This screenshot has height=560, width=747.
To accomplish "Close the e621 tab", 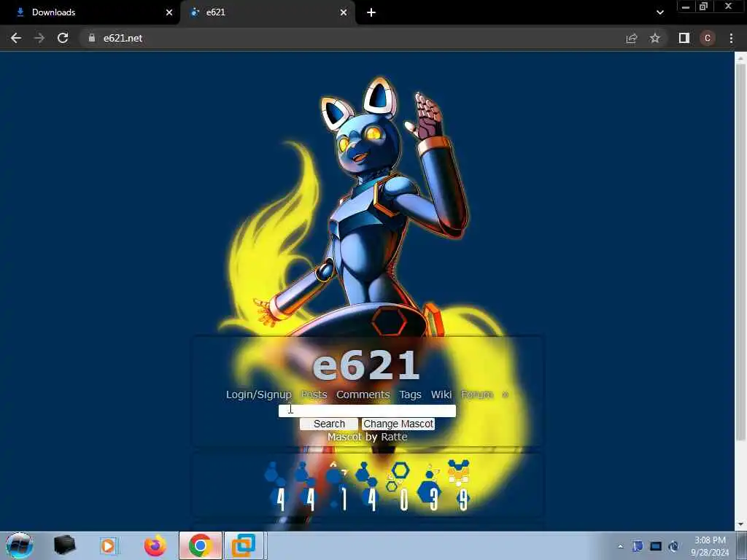I will (344, 12).
